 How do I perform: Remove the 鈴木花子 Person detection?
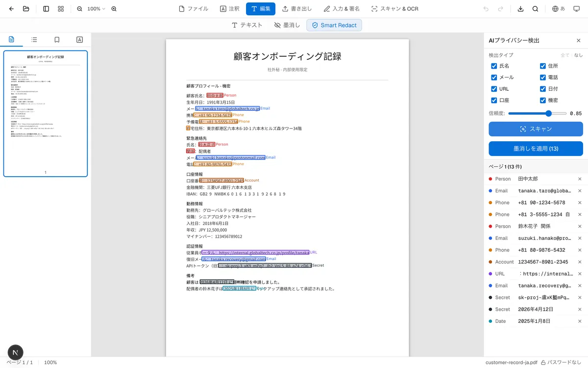pos(580,226)
